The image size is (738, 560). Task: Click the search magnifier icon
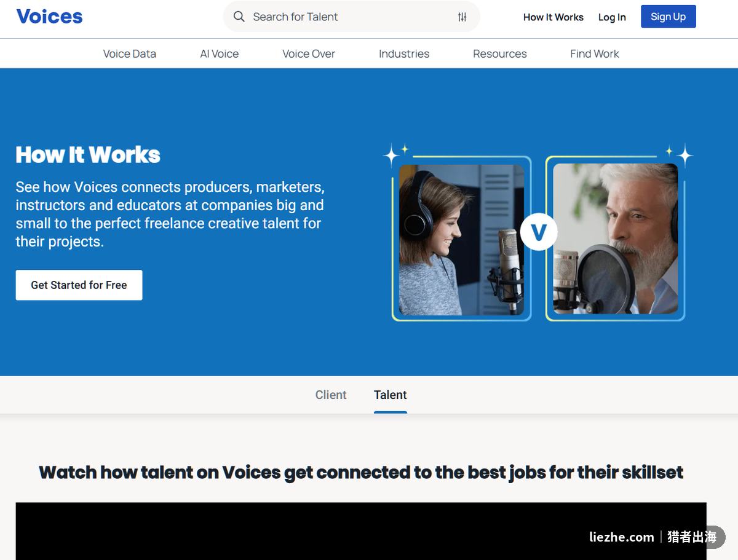click(x=239, y=17)
